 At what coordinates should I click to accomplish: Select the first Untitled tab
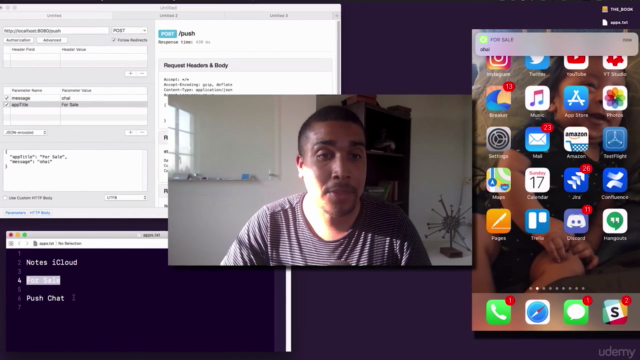click(54, 16)
